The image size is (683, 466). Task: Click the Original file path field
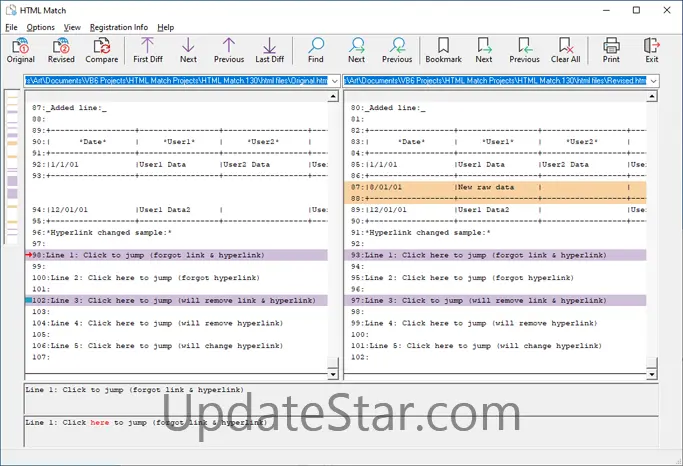coord(177,81)
